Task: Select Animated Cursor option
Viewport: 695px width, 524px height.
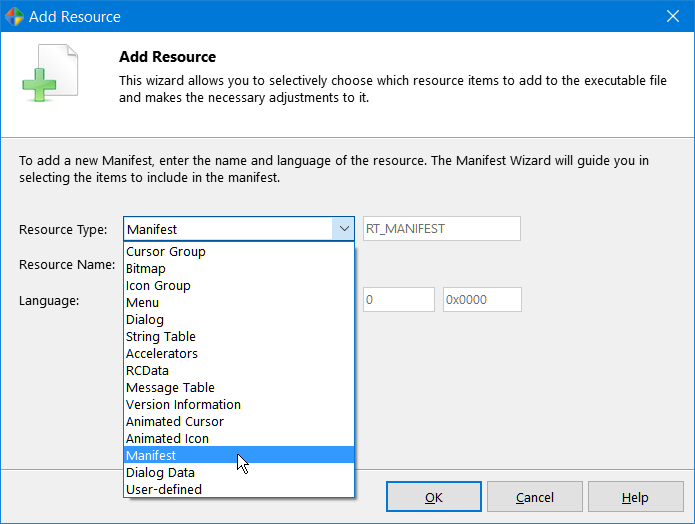Action: click(239, 422)
